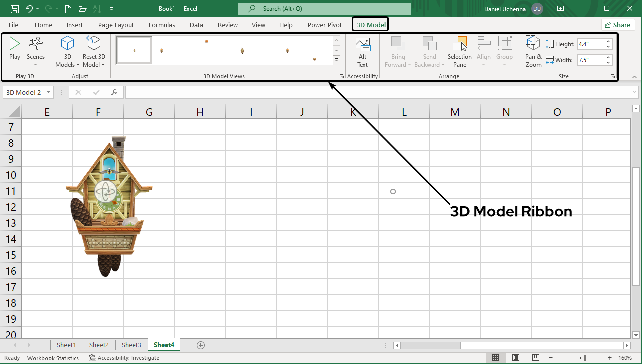
Task: Switch to the Sheet2 tab
Action: (99, 345)
